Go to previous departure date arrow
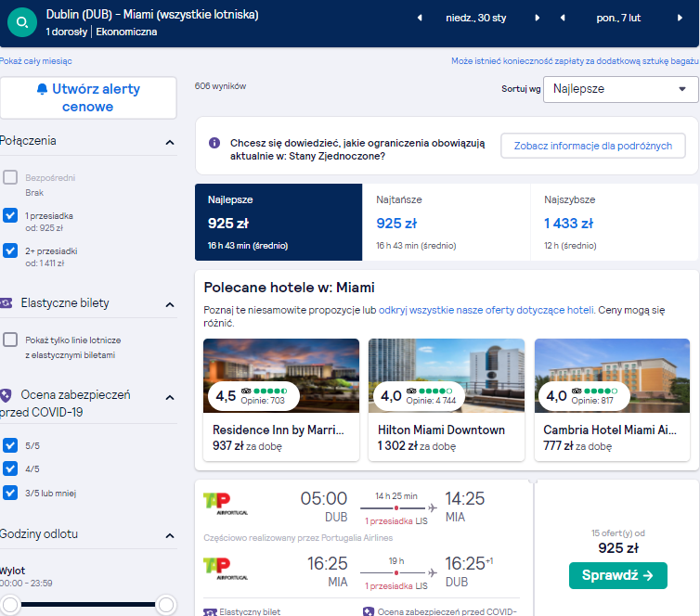Viewport: 700px width, 616px height. (420, 18)
